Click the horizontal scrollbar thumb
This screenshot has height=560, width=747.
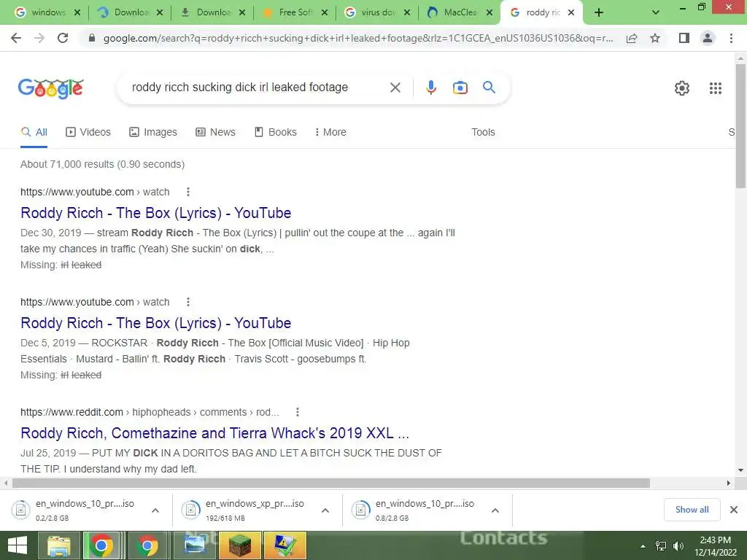330,483
